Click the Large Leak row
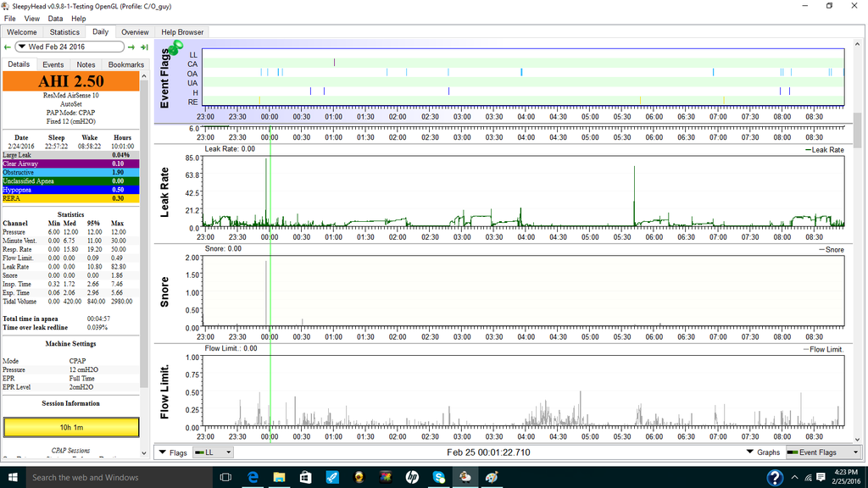 click(71, 155)
